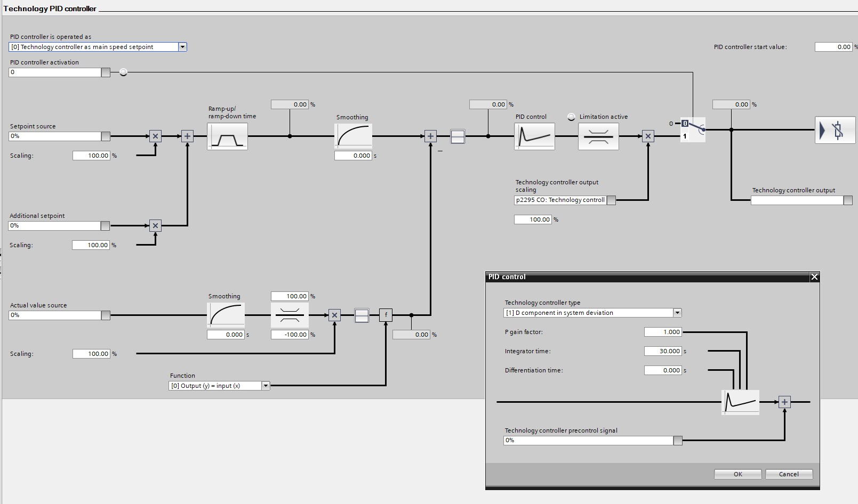858x504 pixels.
Task: Click the output scaling multiplier node
Action: [x=648, y=136]
